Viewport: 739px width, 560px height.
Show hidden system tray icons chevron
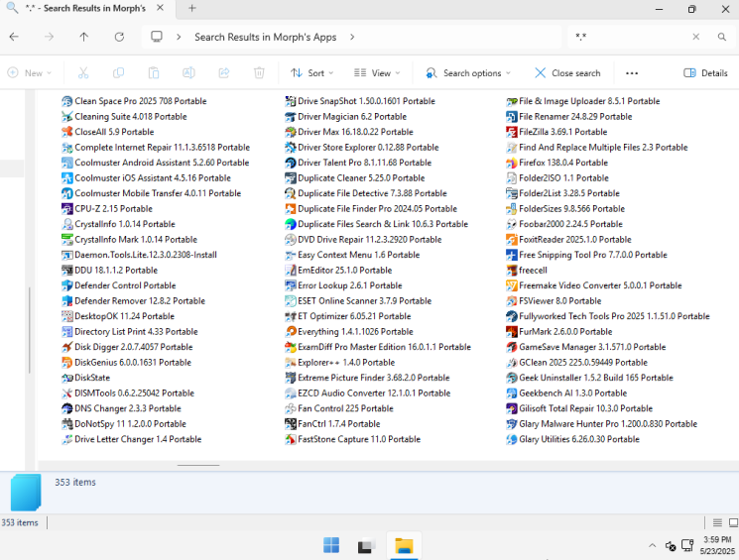tap(653, 545)
